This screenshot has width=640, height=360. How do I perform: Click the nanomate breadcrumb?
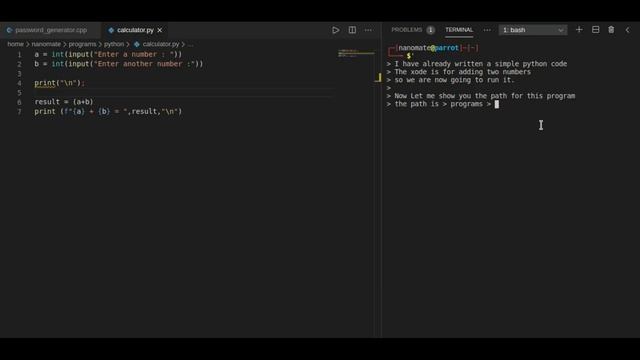(x=46, y=44)
